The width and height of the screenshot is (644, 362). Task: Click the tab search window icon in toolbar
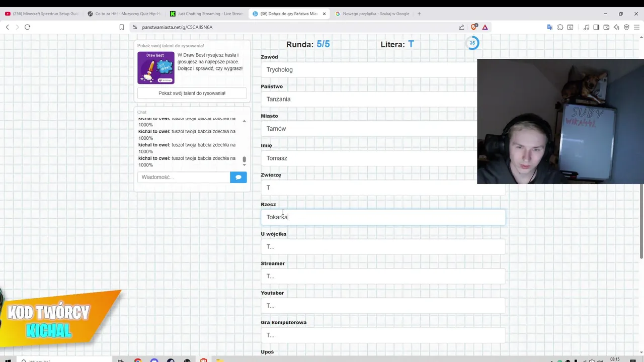pyautogui.click(x=571, y=27)
